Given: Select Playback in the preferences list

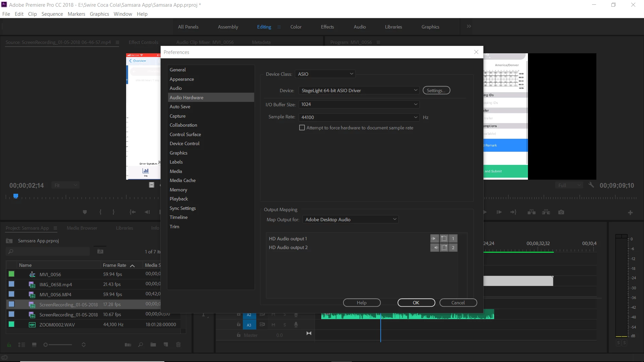Looking at the screenshot, I should click(x=179, y=199).
